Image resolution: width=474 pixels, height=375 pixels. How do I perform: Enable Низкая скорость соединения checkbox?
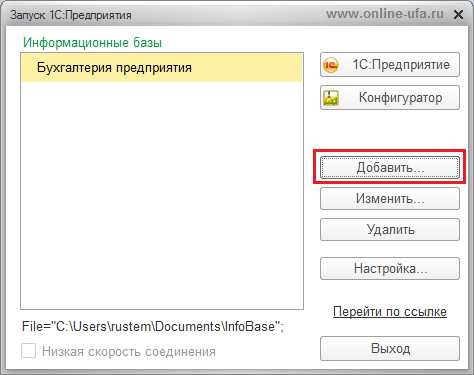pos(28,351)
